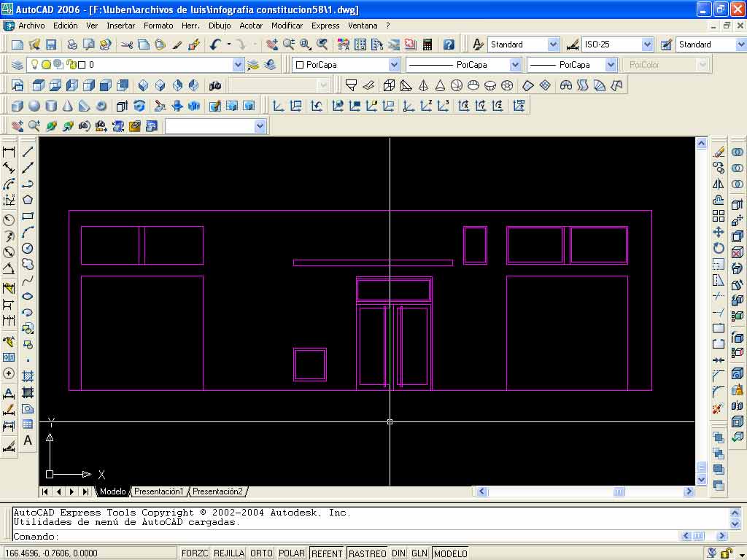The image size is (747, 560).
Task: Toggle REFENT object snap
Action: click(x=327, y=553)
